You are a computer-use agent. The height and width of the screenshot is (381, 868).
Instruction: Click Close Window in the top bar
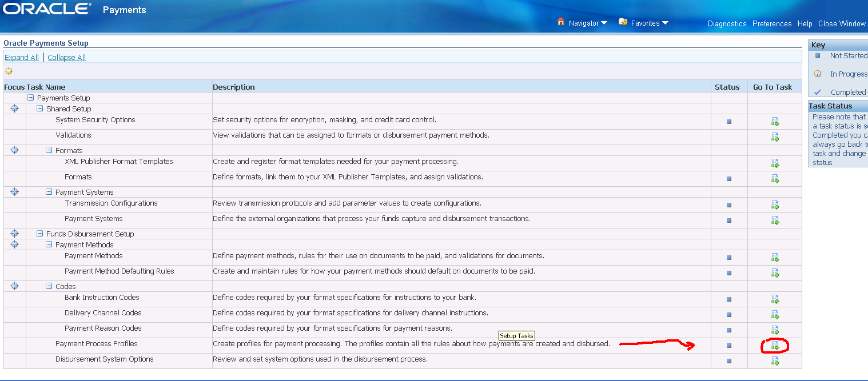pos(842,23)
